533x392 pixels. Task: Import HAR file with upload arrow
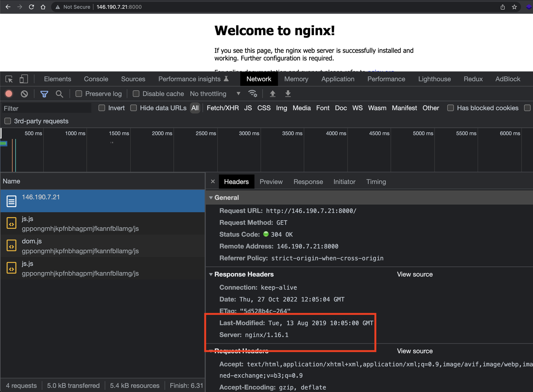[273, 94]
